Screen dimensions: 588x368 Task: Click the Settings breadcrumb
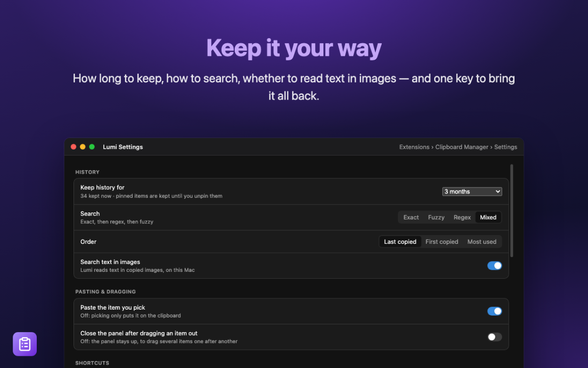coord(506,147)
